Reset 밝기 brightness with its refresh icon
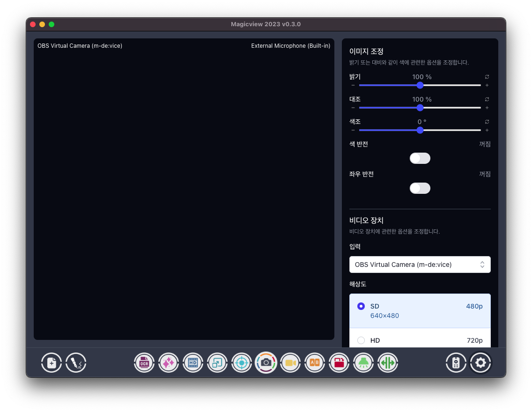This screenshot has height=412, width=532. (x=487, y=77)
